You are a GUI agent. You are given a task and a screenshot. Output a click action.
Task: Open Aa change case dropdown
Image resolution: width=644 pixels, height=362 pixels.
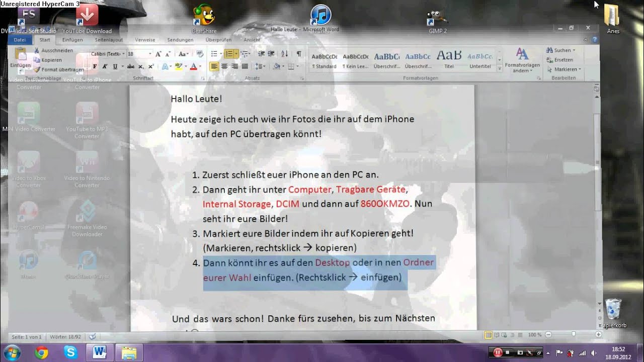click(184, 54)
